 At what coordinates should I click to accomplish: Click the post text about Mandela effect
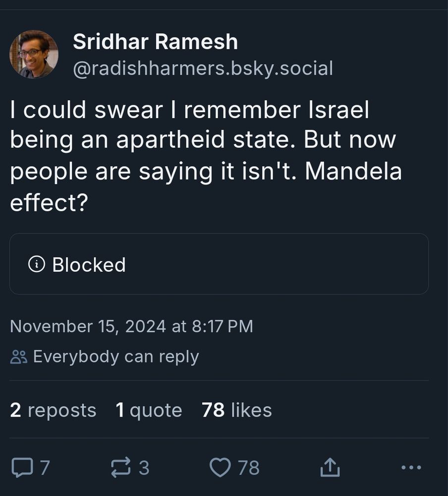(x=206, y=156)
